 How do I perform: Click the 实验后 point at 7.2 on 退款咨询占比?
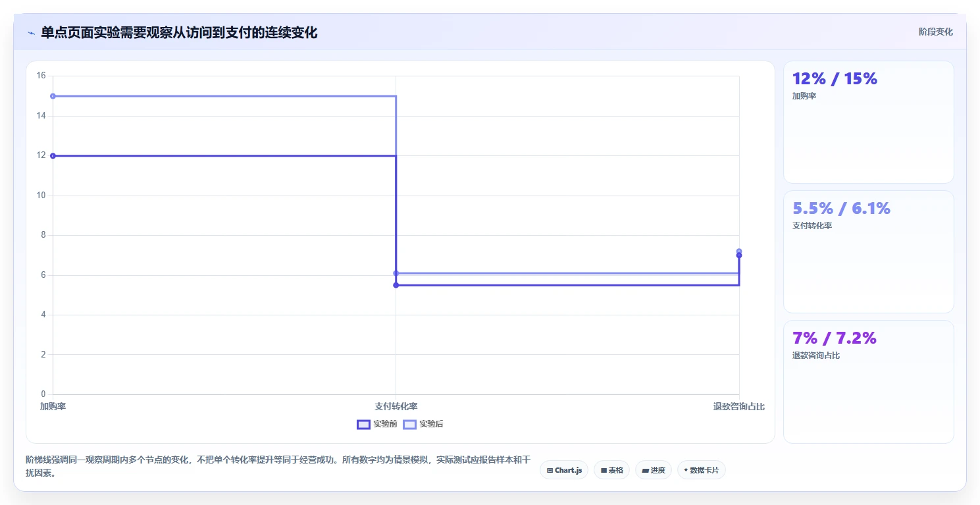[738, 251]
